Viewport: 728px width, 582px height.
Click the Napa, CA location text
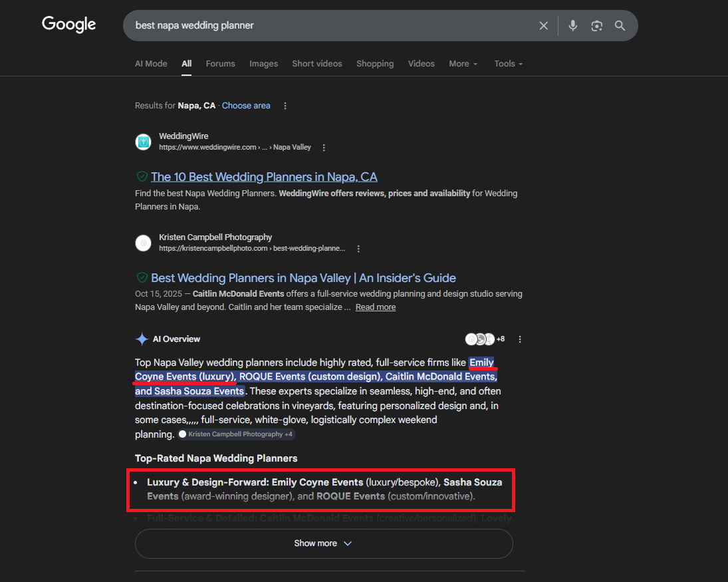(196, 106)
